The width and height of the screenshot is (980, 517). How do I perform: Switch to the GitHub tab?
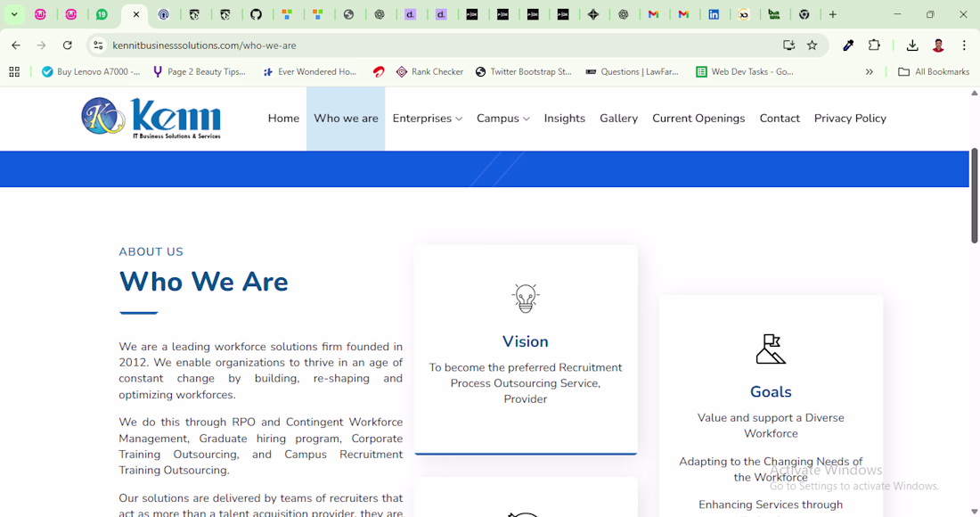click(257, 14)
